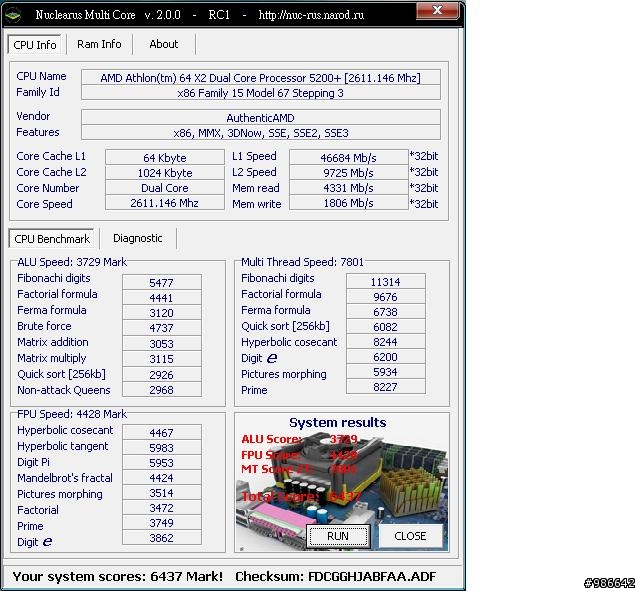Image resolution: width=640 pixels, height=591 pixels.
Task: Click FPU Factorial score 3472
Action: (x=161, y=508)
